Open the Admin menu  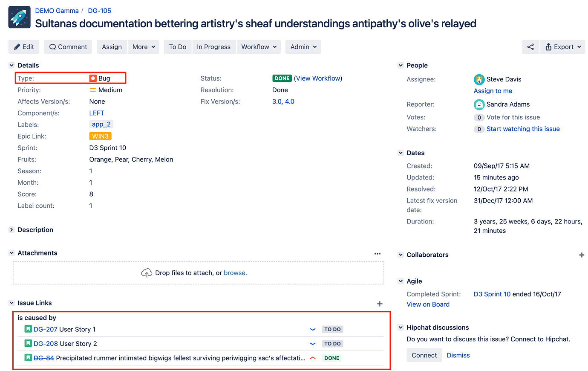coord(303,47)
